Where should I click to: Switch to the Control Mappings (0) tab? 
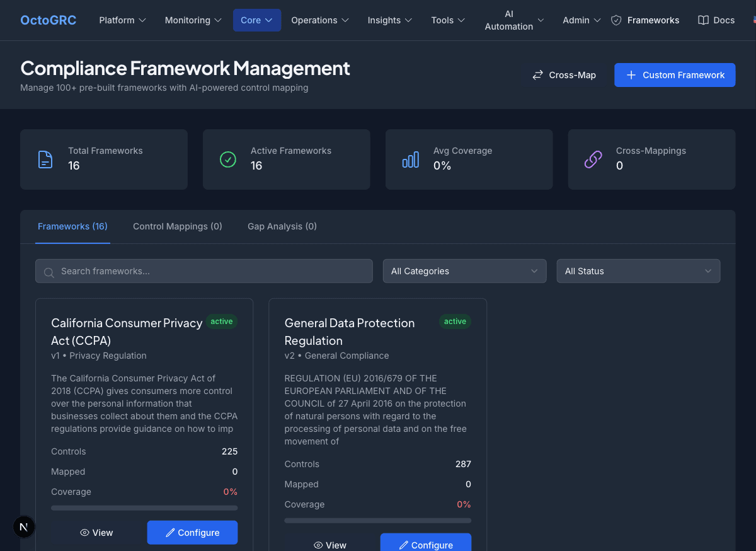pyautogui.click(x=178, y=226)
